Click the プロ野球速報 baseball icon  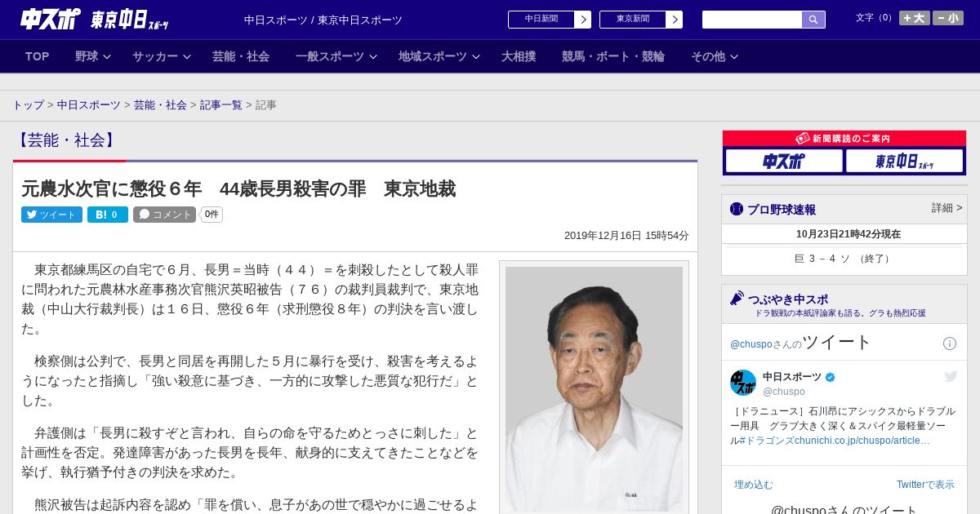[x=737, y=210]
